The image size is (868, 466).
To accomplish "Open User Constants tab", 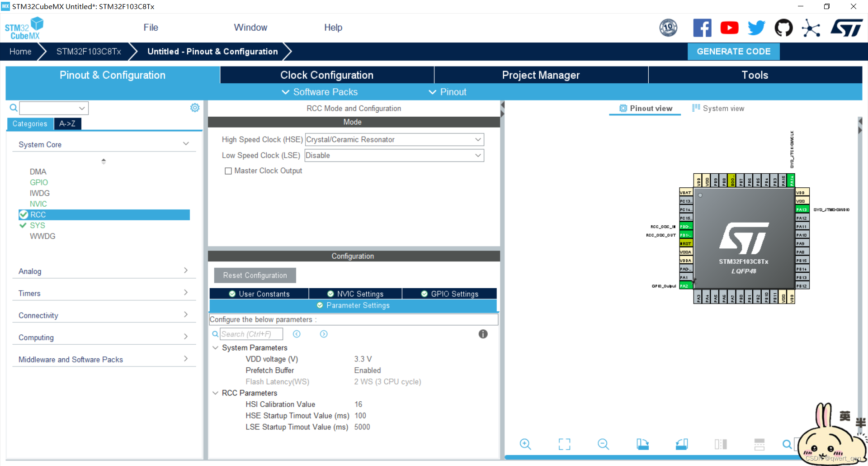I will (259, 294).
